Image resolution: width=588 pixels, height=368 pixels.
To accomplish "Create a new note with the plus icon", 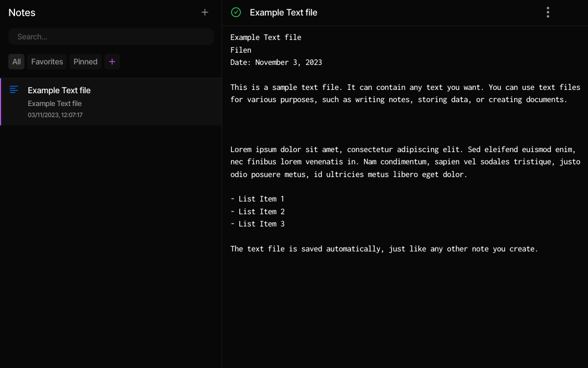I will click(204, 12).
